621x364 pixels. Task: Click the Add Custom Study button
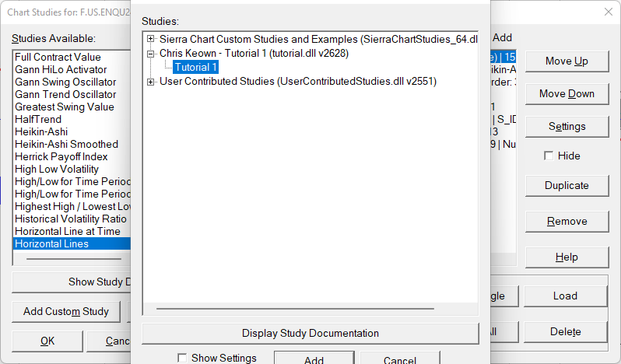(66, 312)
